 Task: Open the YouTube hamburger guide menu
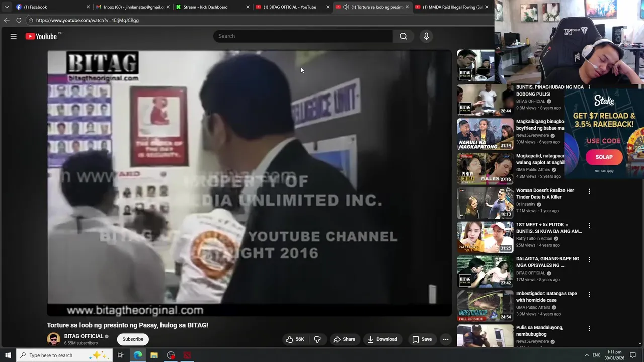[x=14, y=36]
